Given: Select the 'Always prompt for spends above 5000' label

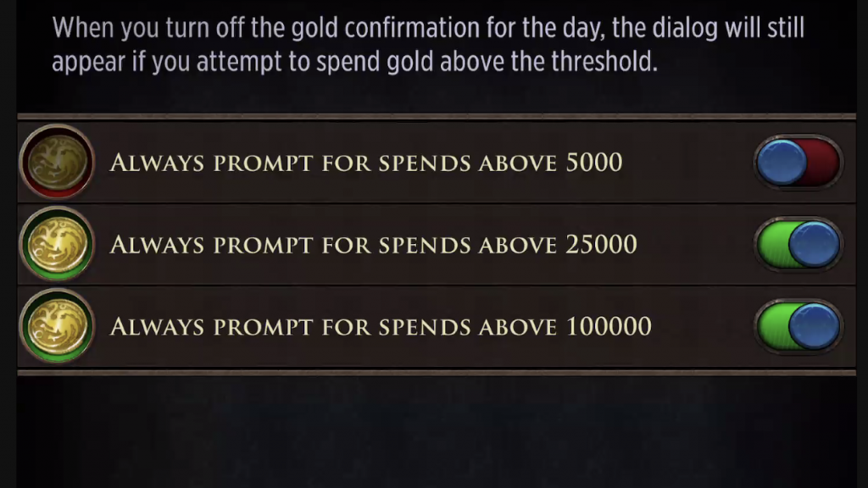Looking at the screenshot, I should [x=366, y=163].
